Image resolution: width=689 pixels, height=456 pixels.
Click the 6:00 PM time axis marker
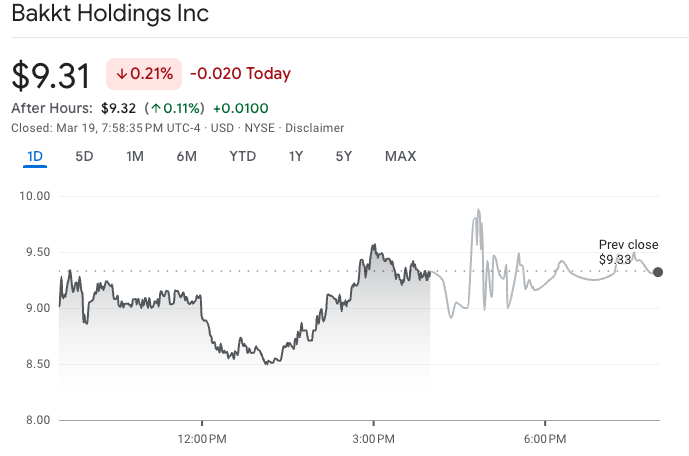546,439
